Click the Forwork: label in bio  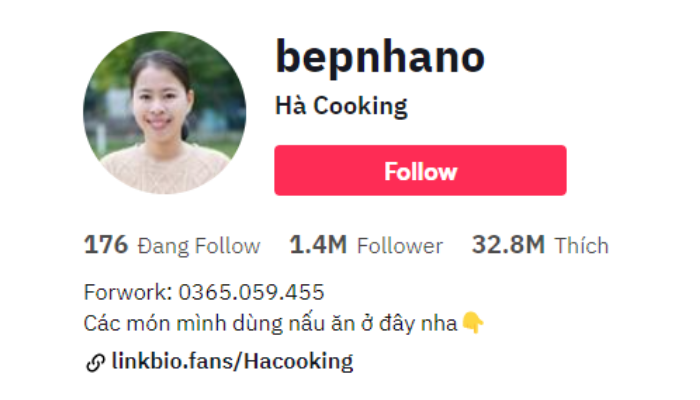coord(128,292)
